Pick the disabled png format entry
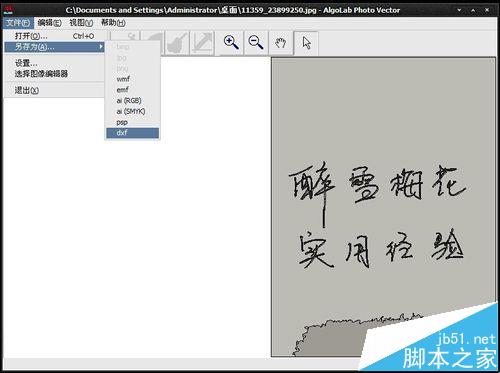The image size is (500, 373). (133, 68)
